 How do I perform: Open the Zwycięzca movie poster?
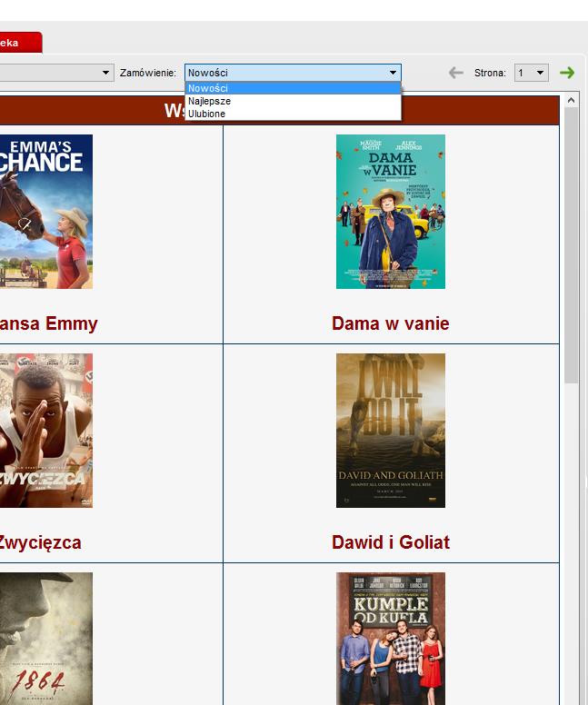pos(45,431)
